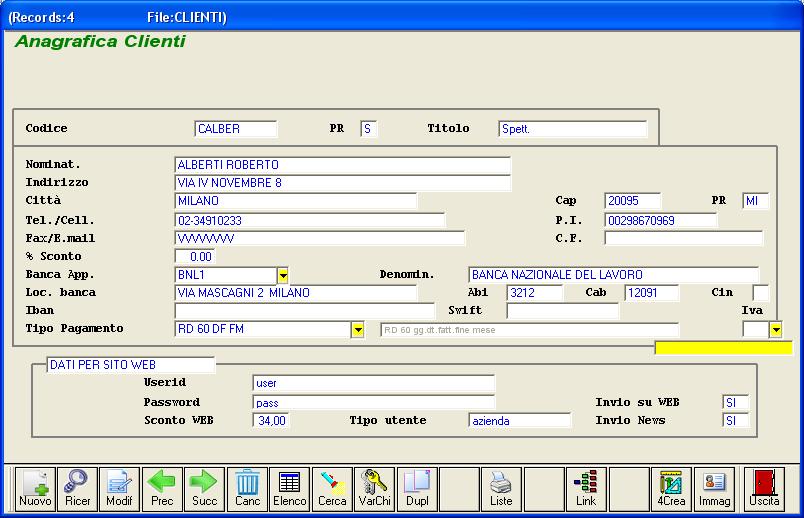Open the Elenco list table icon

point(290,489)
